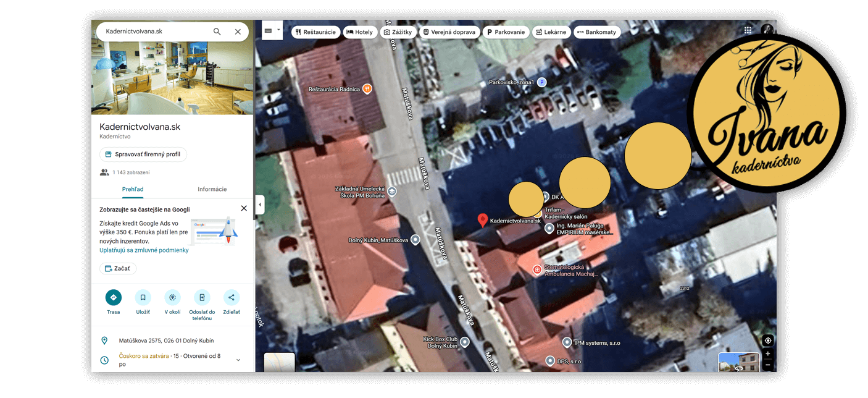Click the search magnifier icon
This screenshot has width=868, height=398.
point(217,32)
